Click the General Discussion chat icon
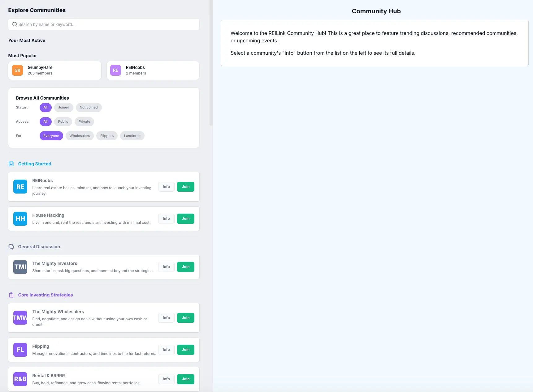Image resolution: width=533 pixels, height=392 pixels. 11,246
